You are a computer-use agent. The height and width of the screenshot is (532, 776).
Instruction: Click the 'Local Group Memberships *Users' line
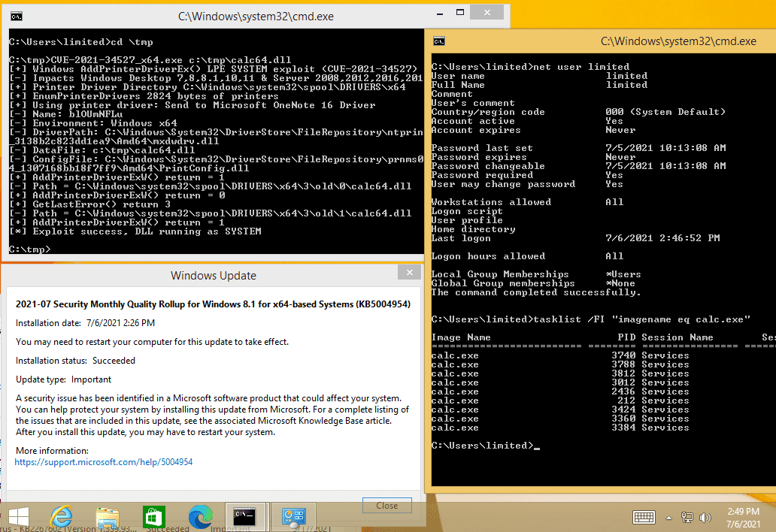[x=536, y=274]
